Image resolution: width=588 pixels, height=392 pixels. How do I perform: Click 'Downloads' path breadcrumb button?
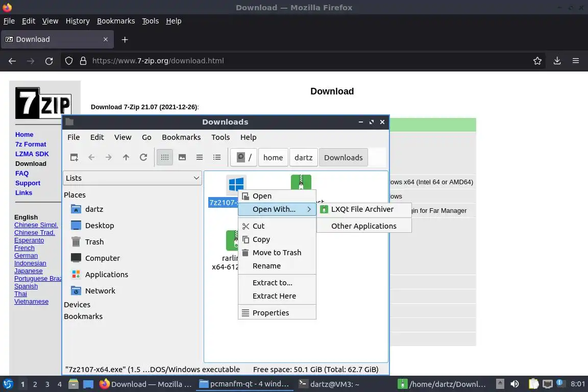click(x=343, y=158)
